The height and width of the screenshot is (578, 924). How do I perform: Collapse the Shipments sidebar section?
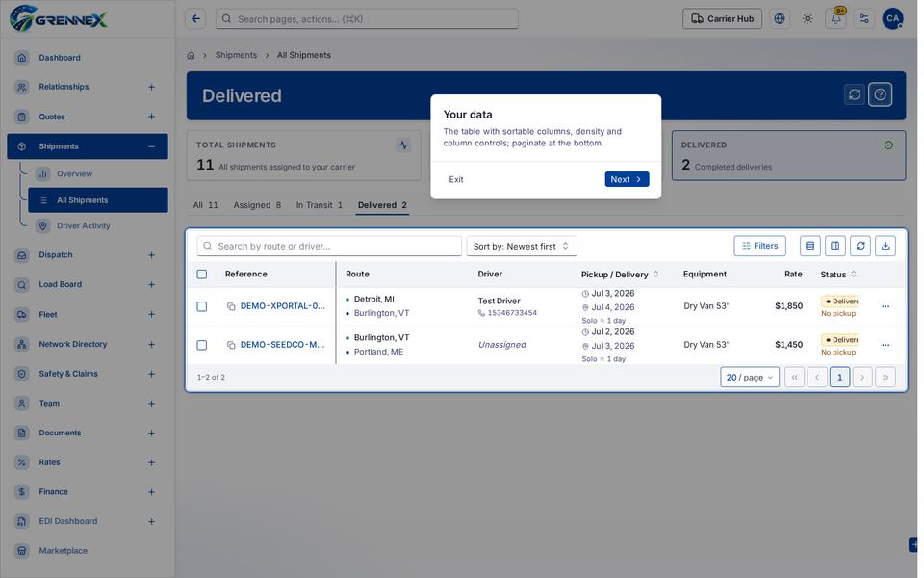151,146
